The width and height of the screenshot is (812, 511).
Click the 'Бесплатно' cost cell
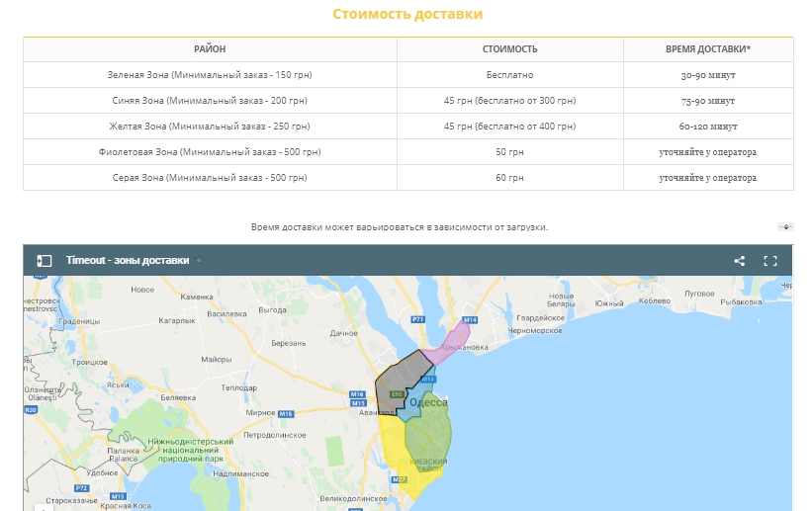510,74
